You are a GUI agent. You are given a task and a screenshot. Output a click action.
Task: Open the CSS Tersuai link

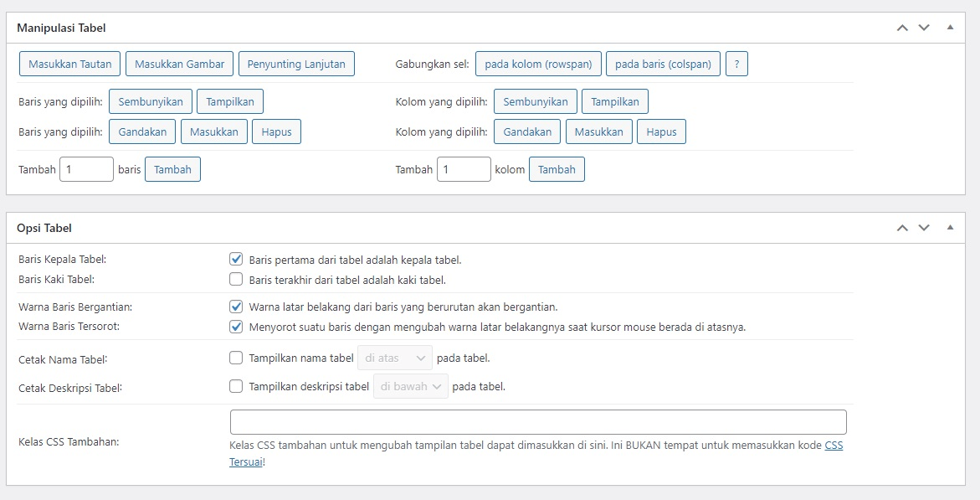834,446
